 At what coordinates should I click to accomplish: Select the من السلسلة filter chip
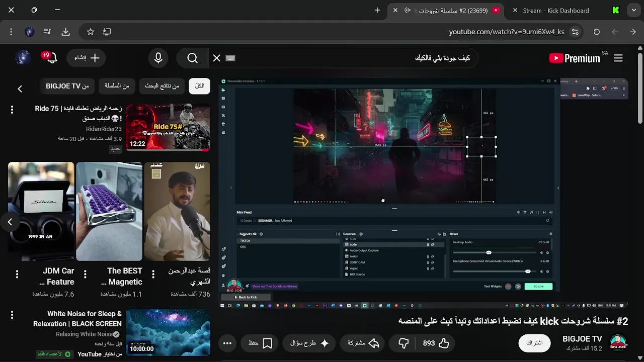[x=117, y=86]
